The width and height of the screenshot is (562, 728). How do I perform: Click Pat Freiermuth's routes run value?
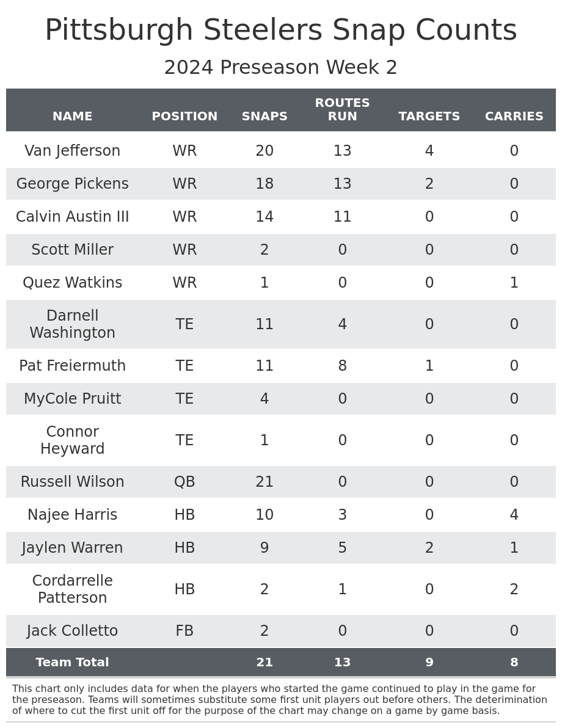pos(342,366)
